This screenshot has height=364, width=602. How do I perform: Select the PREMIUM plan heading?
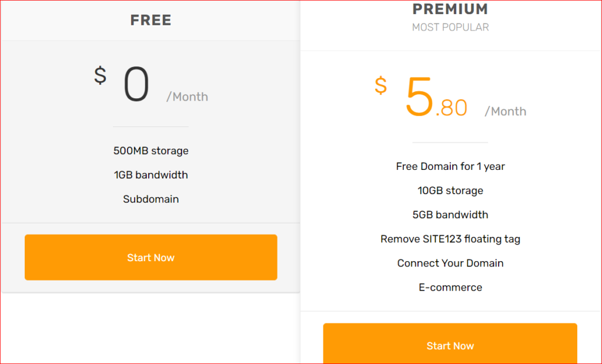coord(450,9)
